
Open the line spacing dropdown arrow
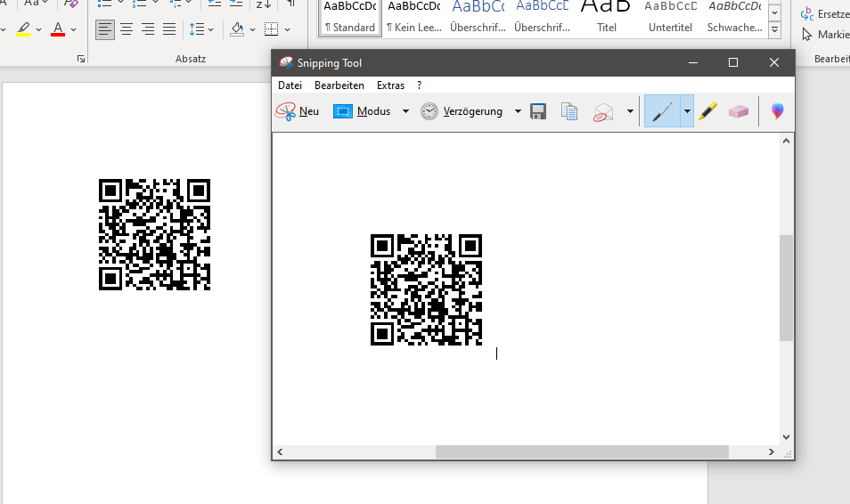211,29
